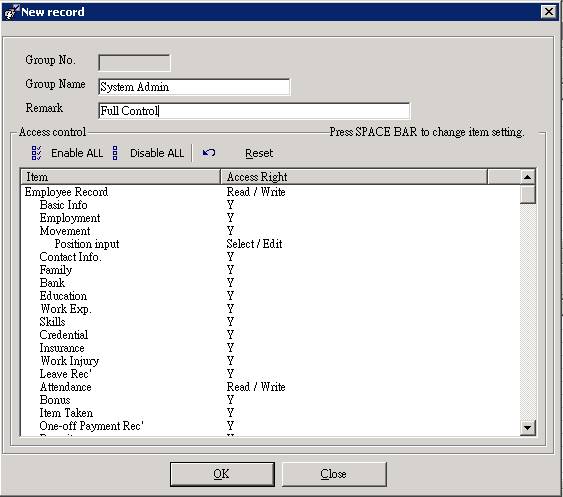The width and height of the screenshot is (563, 497).
Task: Select the Employee Record tree item
Action: 66,192
